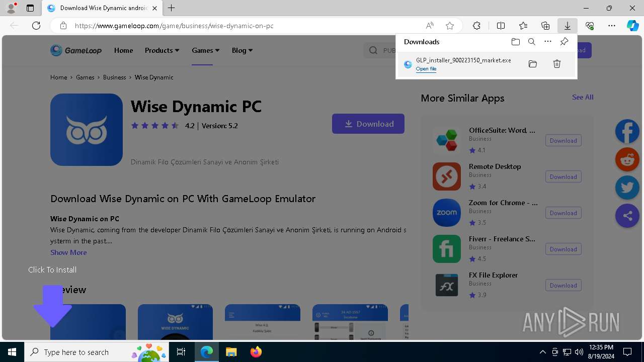Search downloads magnifier icon
Screen dimensions: 644x362
pos(532,42)
